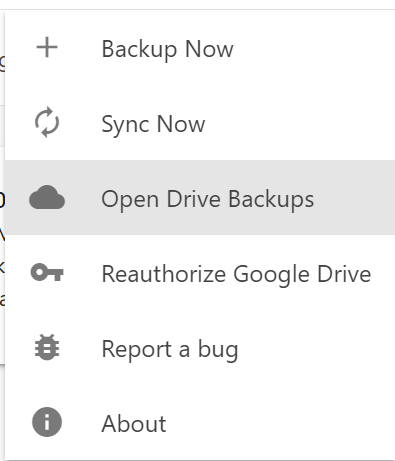Click the circular arrows sync icon

[47, 122]
